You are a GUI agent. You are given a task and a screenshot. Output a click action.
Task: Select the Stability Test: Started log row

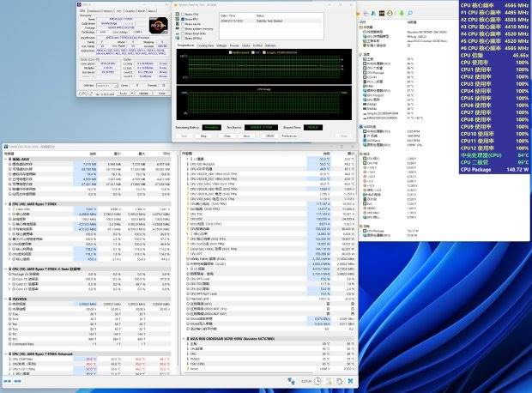click(x=271, y=21)
